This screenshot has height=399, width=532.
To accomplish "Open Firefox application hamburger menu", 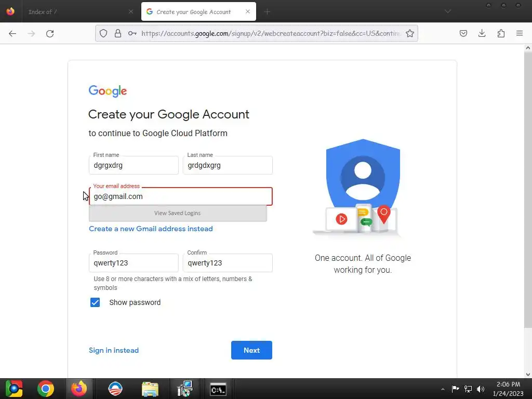I will (x=520, y=33).
